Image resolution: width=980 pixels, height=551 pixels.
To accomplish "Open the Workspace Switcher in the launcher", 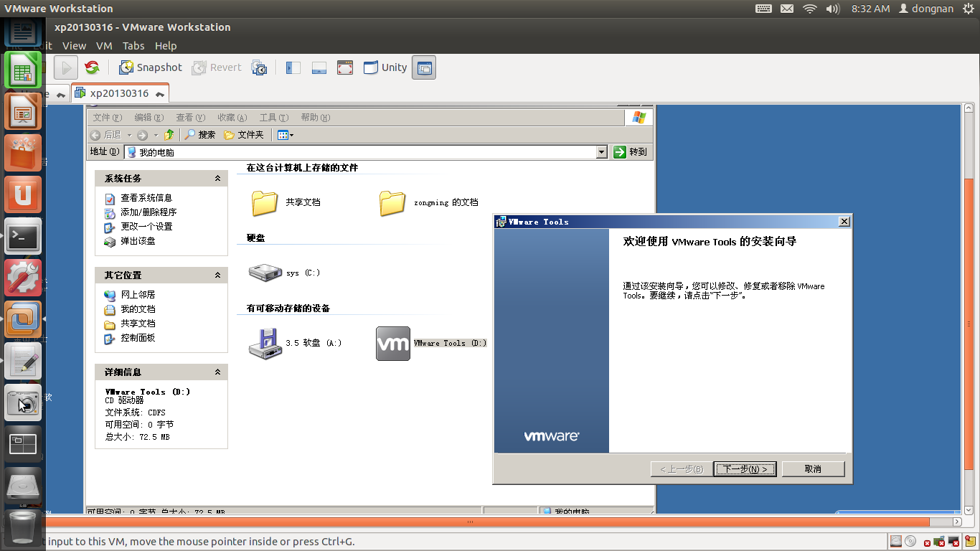I will coord(23,445).
